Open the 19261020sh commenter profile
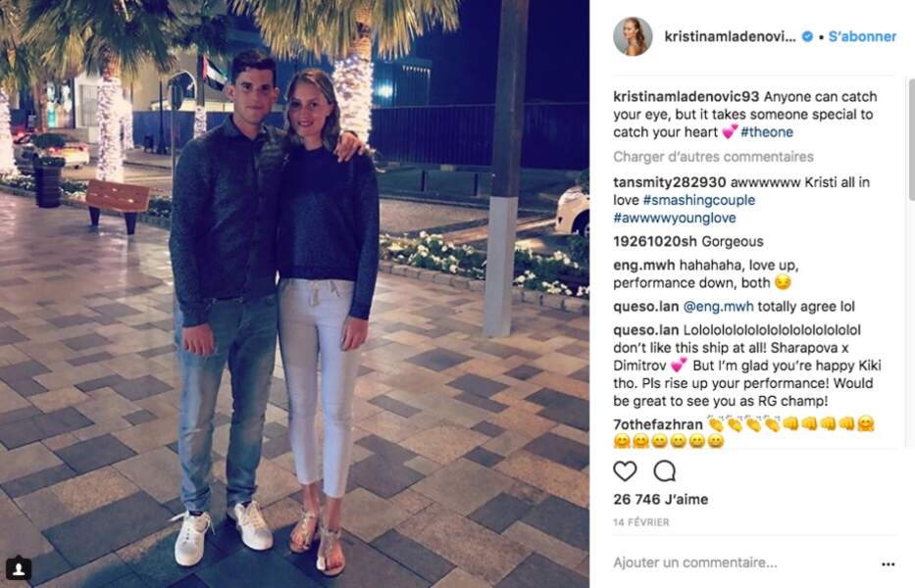The image size is (915, 588). tap(655, 241)
